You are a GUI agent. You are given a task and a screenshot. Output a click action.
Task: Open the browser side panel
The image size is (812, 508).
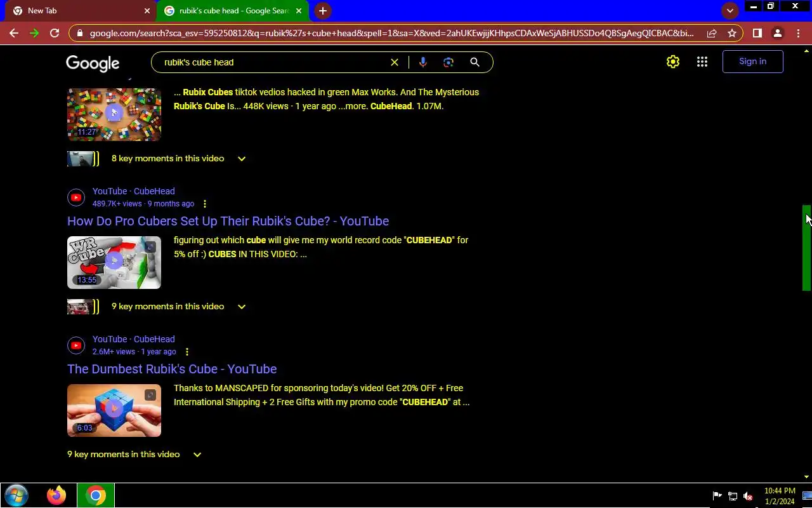tap(757, 33)
